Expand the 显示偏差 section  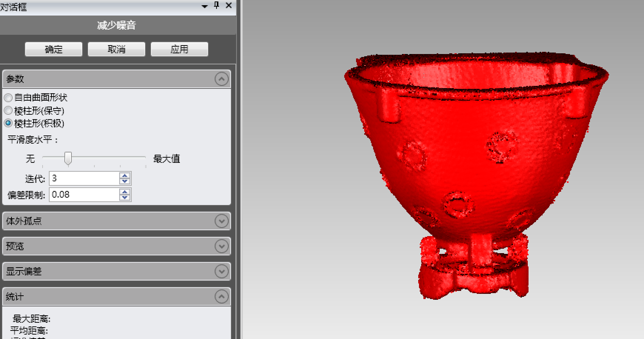[x=221, y=271]
